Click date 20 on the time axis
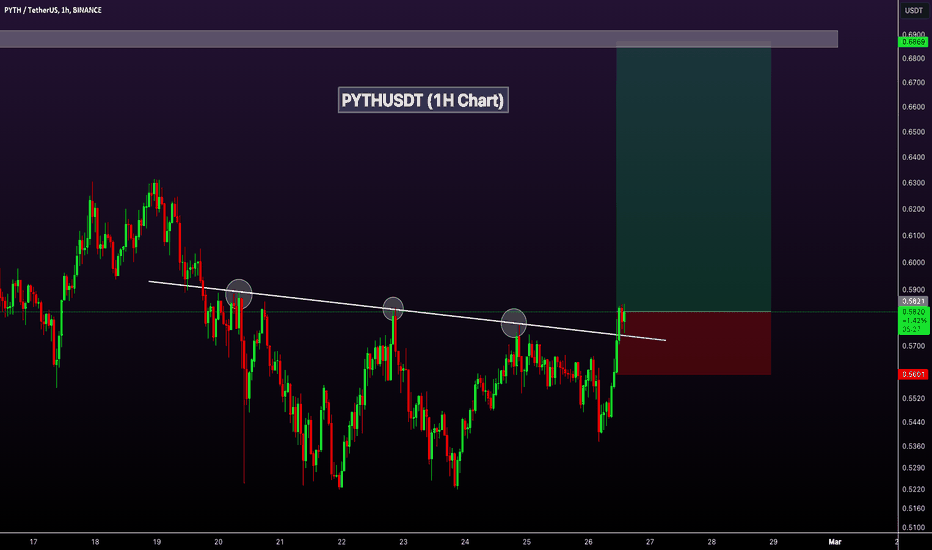Viewport: 932px width, 550px height. click(218, 542)
